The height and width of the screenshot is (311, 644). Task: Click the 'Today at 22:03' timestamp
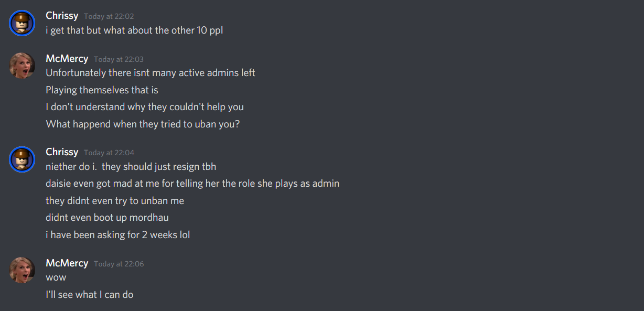click(x=119, y=59)
